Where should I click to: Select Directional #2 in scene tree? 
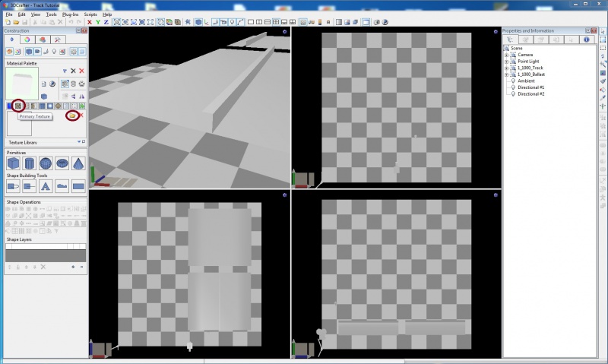tap(530, 94)
